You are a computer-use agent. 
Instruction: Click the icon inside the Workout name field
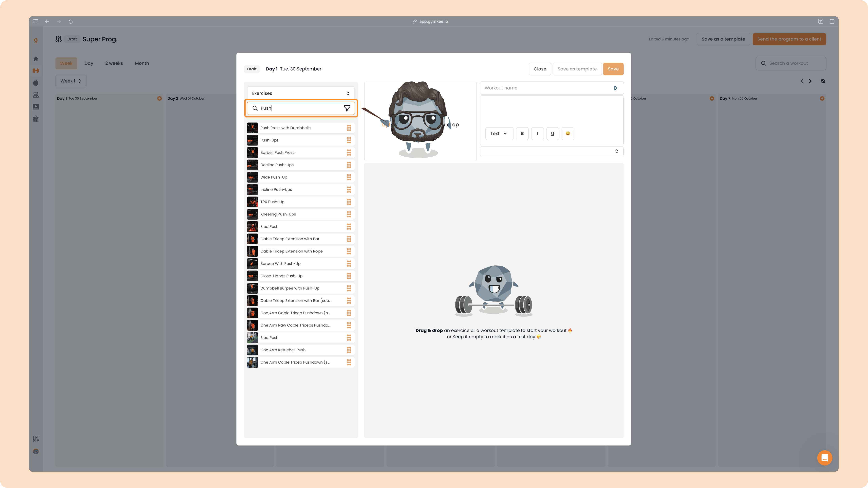pyautogui.click(x=615, y=88)
